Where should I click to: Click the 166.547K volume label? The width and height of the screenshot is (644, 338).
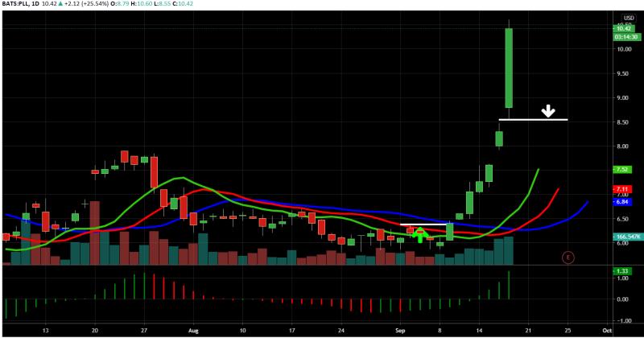[628, 237]
